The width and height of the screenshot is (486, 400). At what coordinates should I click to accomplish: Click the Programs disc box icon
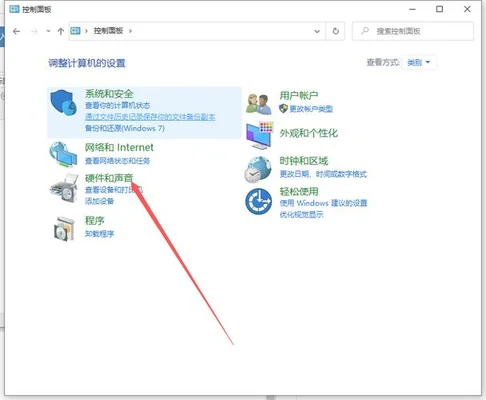[x=64, y=229]
